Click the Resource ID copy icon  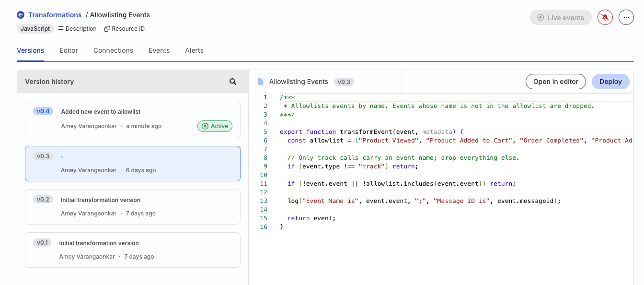(107, 29)
